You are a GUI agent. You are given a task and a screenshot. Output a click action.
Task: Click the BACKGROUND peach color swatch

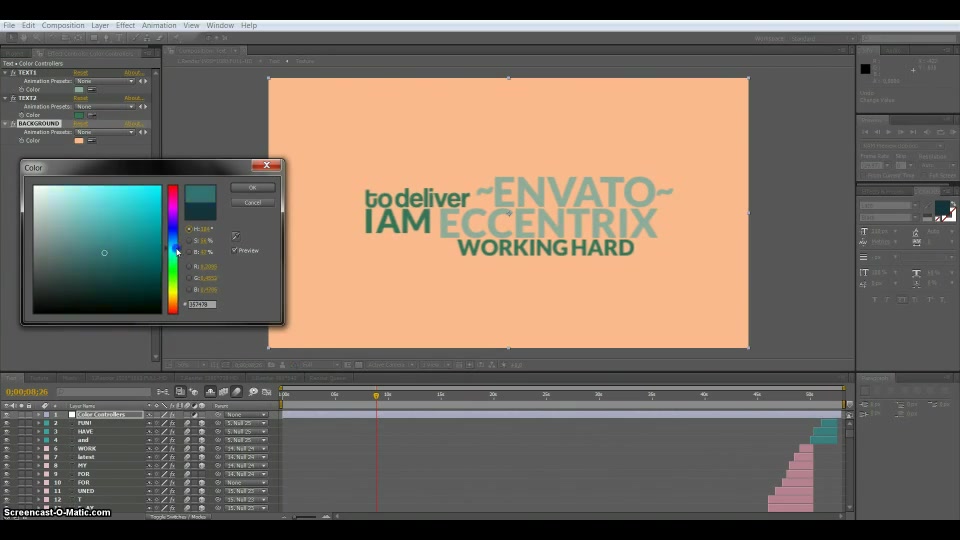[79, 141]
